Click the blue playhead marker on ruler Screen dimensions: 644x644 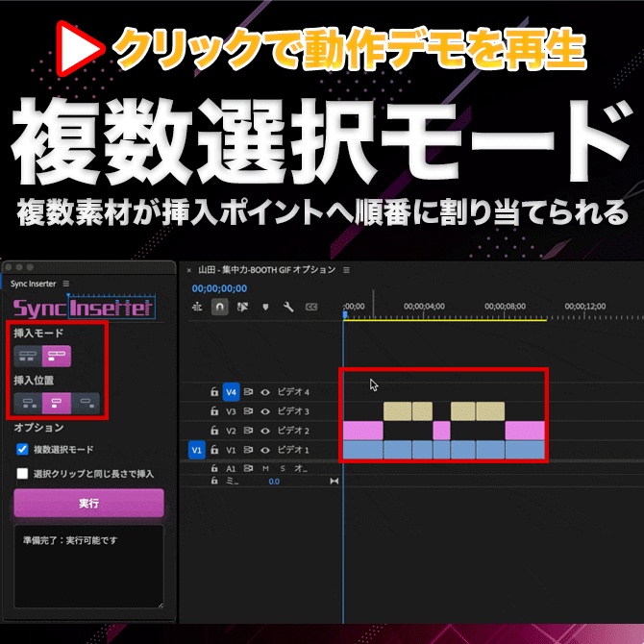point(345,314)
